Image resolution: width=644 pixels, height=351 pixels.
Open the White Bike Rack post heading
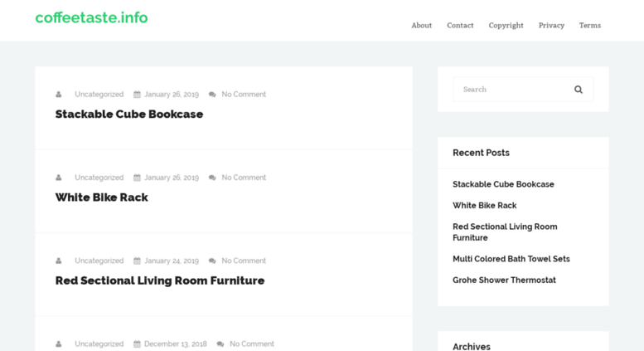coord(101,197)
